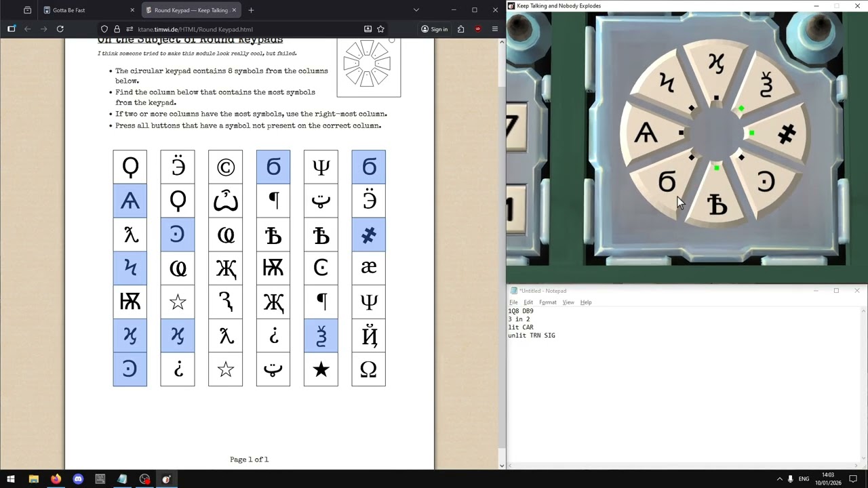This screenshot has width=868, height=488.
Task: Open Discord from the taskbar
Action: (78, 479)
